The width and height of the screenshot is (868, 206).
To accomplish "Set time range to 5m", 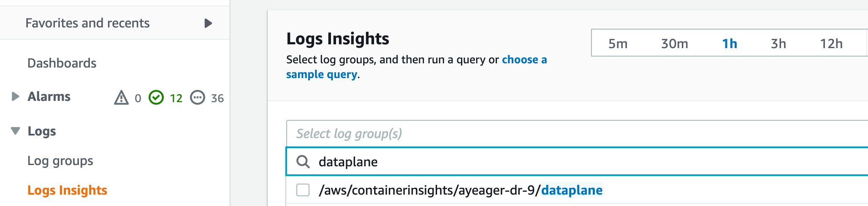I will (x=618, y=43).
